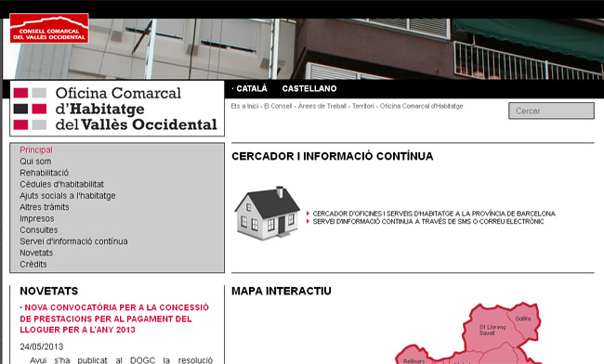Open Cercador d'oficines i serveis d'habitatge link
Image resolution: width=604 pixels, height=364 pixels.
click(x=434, y=214)
